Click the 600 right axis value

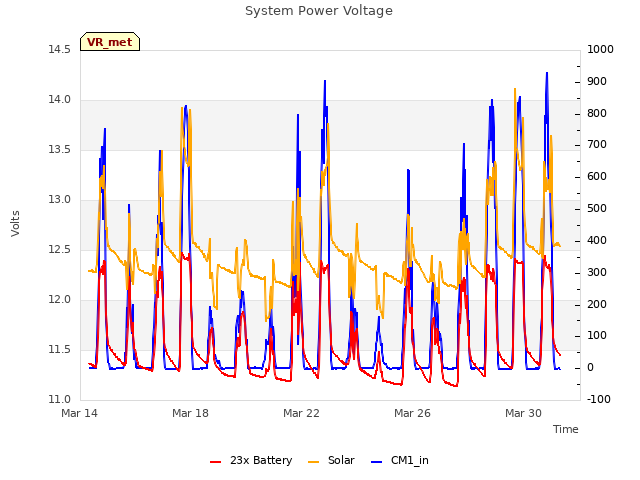click(597, 176)
